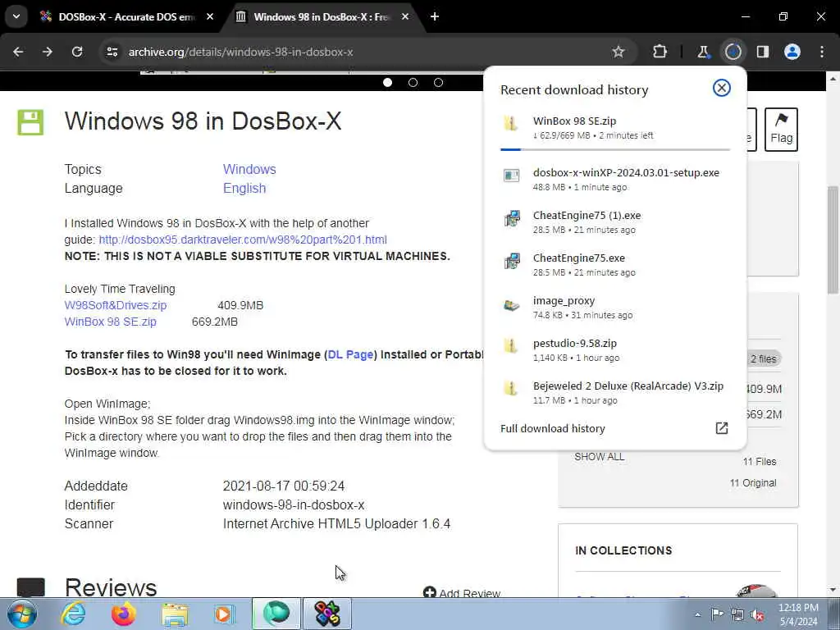Close the Windows 98 in DosBox-X tab
Screen dimensions: 840x630
[x=405, y=16]
